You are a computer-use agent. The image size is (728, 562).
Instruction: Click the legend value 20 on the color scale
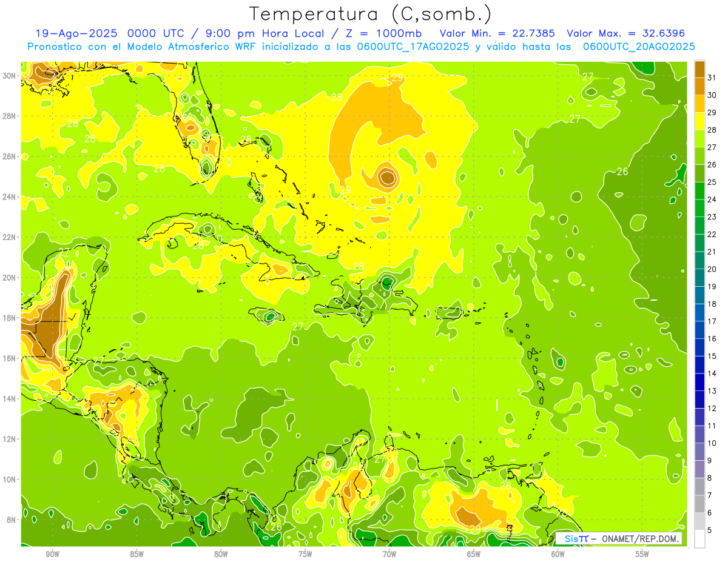coord(712,269)
